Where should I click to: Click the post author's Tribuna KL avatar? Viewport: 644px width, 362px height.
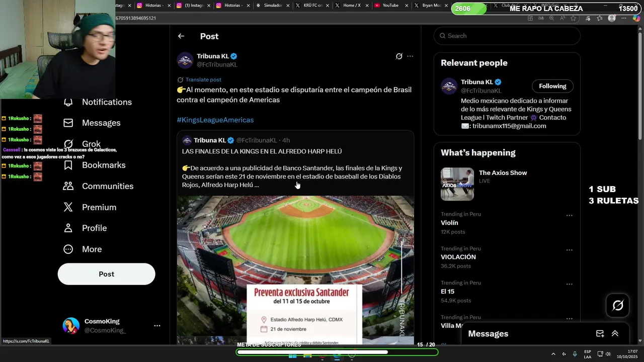coord(185,60)
